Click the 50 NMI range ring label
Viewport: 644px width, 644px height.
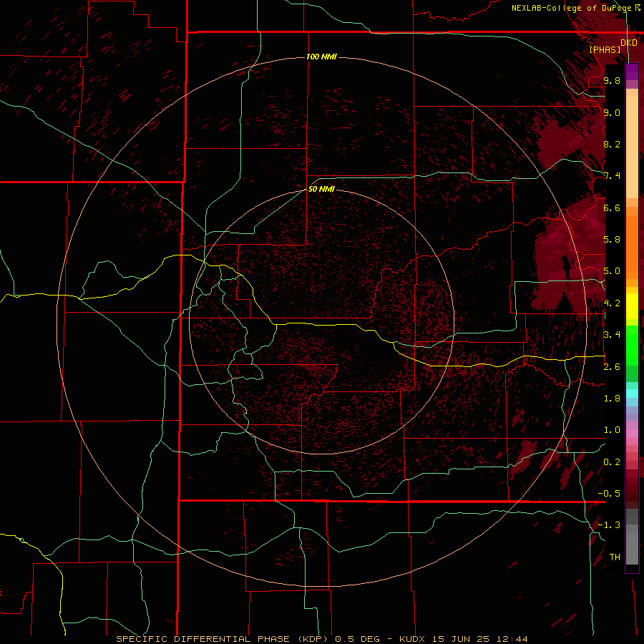[x=321, y=189]
